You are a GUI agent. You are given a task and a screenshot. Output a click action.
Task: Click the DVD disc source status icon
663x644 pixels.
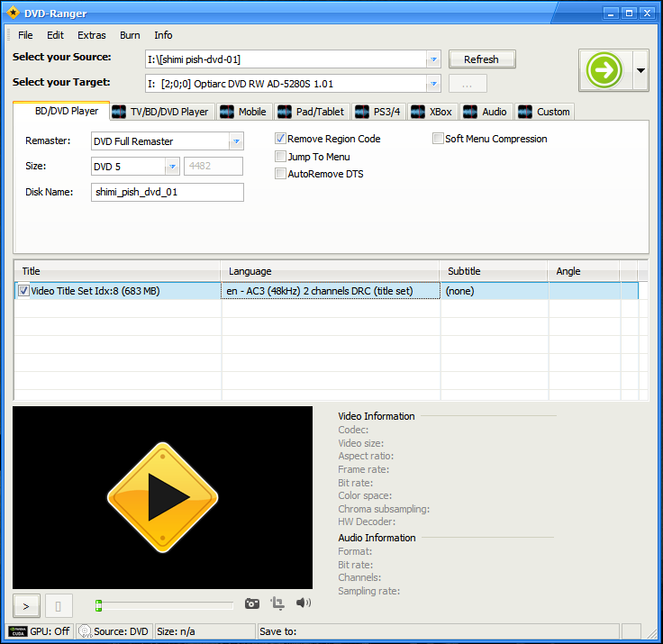(85, 631)
